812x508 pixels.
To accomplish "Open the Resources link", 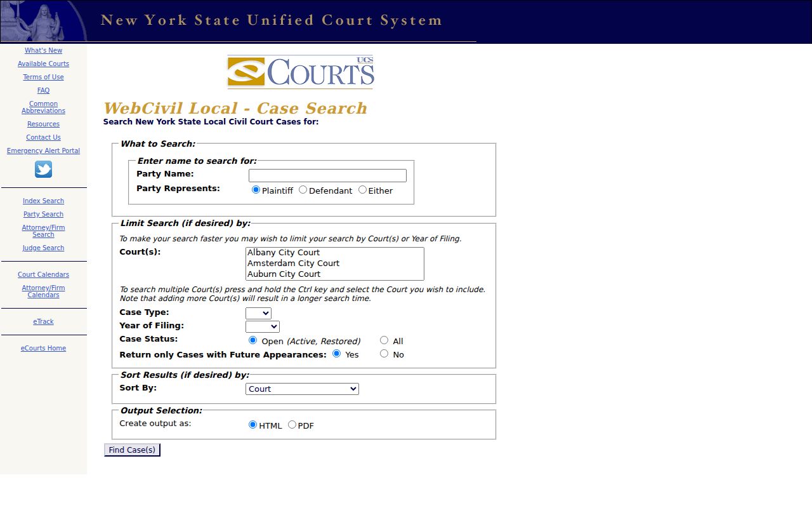I will (43, 124).
